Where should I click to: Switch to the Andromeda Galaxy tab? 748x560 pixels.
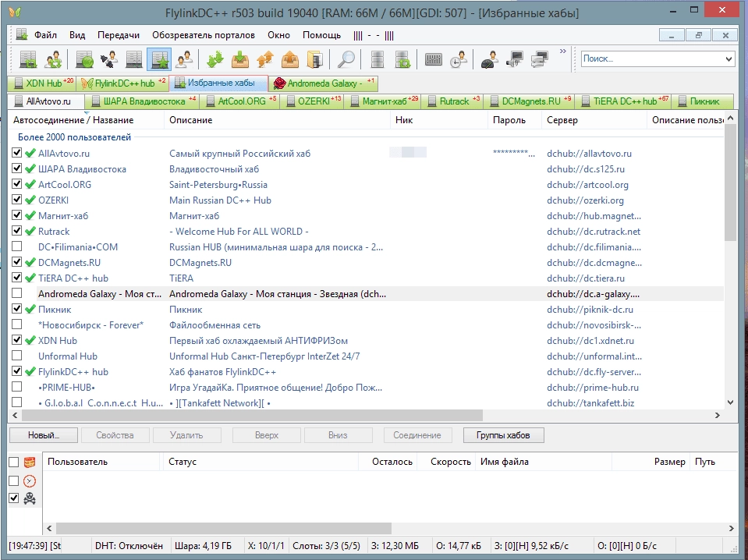coord(324,83)
